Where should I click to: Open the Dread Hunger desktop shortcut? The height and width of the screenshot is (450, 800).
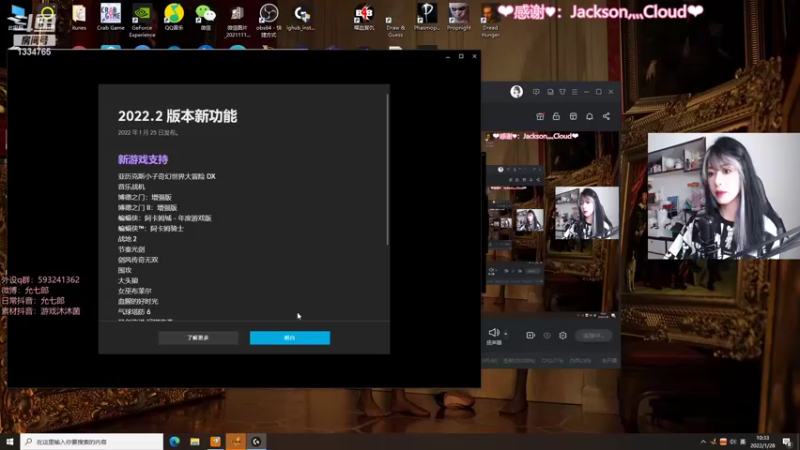490,20
